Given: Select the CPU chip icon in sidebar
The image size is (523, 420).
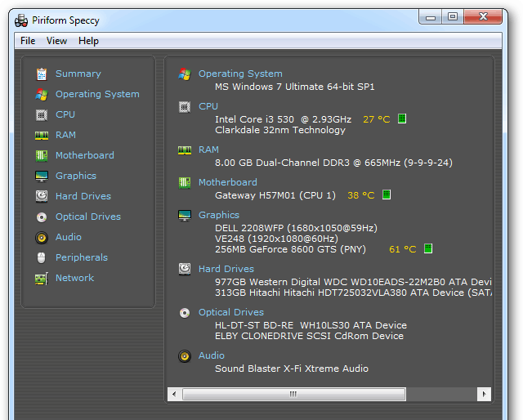Looking at the screenshot, I should [x=41, y=114].
